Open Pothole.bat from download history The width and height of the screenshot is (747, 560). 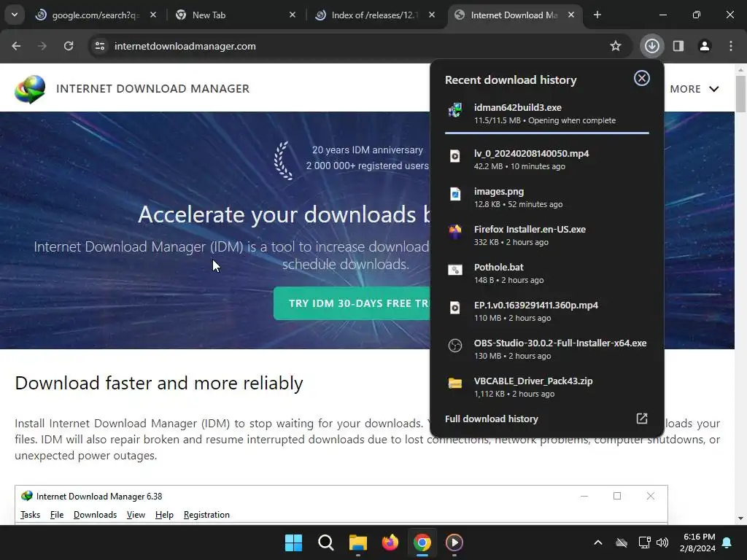pyautogui.click(x=547, y=273)
